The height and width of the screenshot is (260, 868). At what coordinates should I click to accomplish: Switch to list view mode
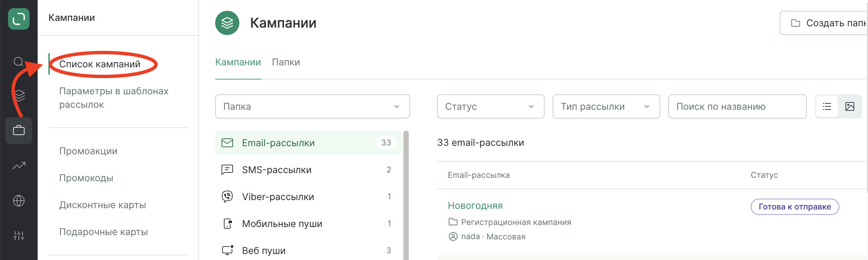point(827,106)
